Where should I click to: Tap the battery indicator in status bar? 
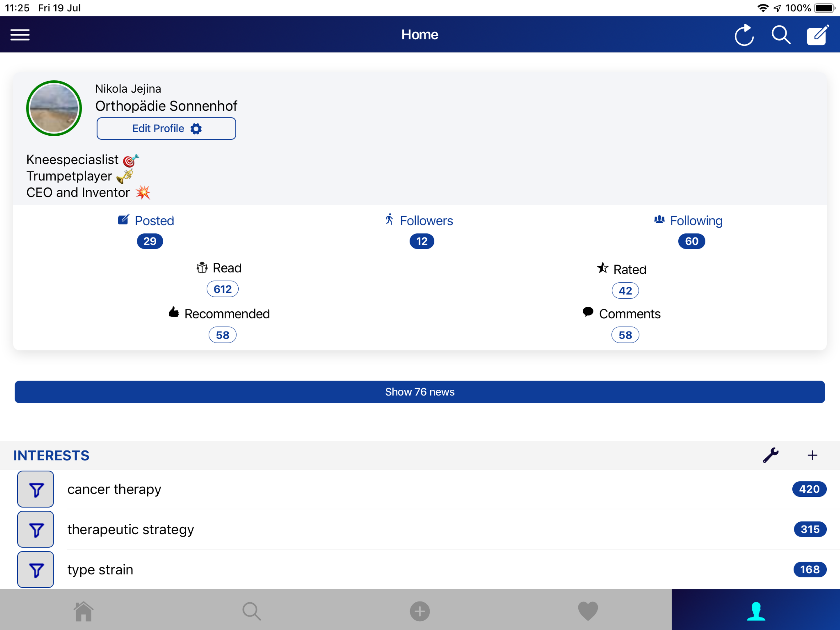824,8
